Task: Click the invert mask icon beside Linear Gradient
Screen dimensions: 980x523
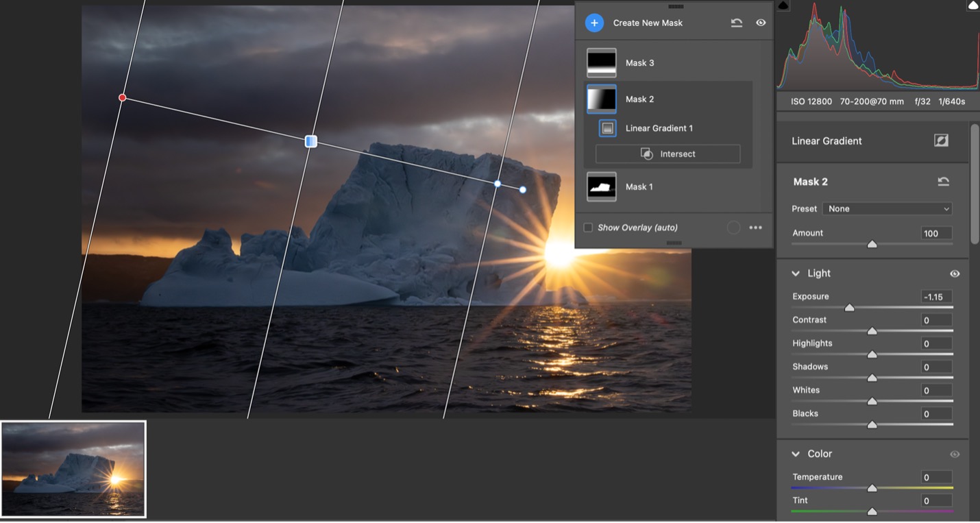Action: [x=941, y=141]
